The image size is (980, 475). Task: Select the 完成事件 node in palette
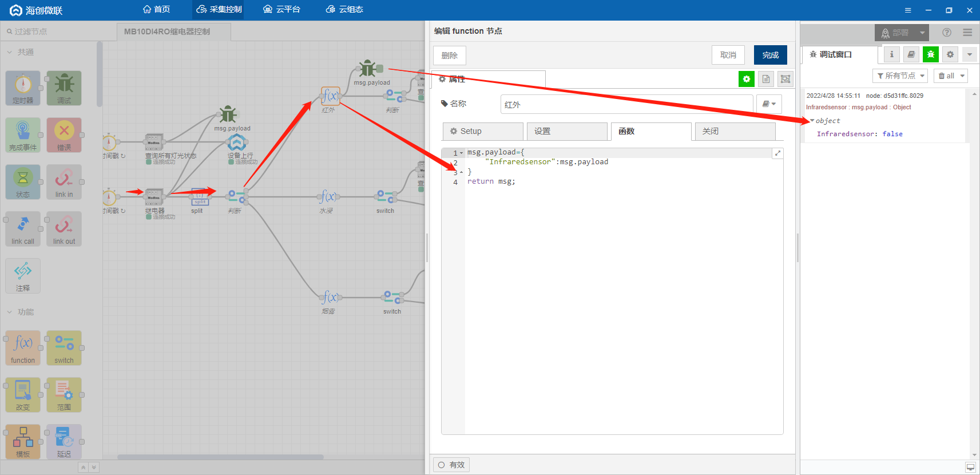click(23, 135)
